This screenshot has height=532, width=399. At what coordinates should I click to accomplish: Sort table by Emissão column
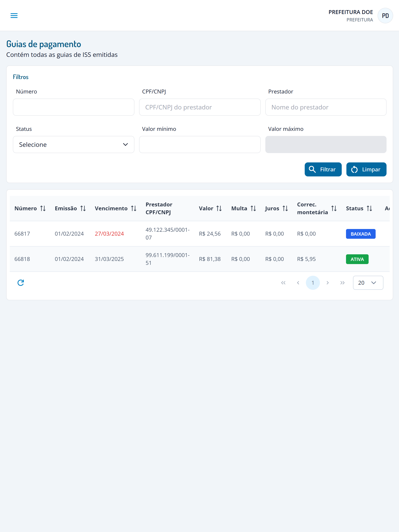[x=83, y=208]
